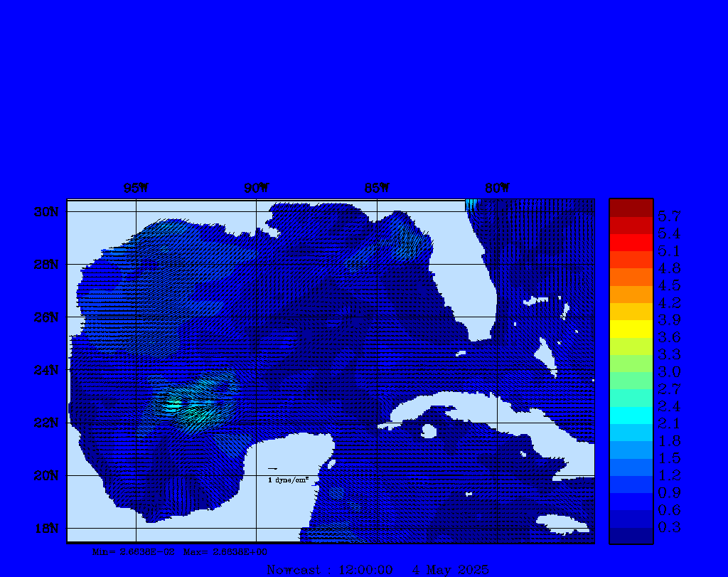
Task: Click the 3.0 color bar value
Action: coord(669,371)
